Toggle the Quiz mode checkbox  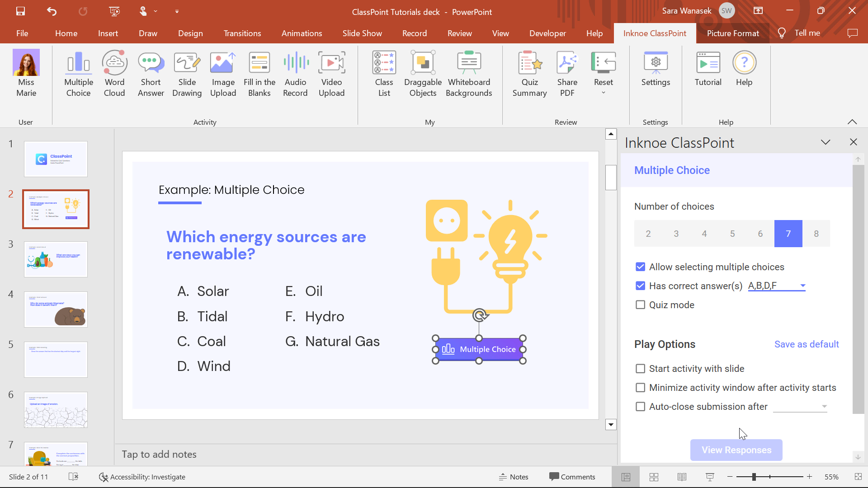coord(641,305)
